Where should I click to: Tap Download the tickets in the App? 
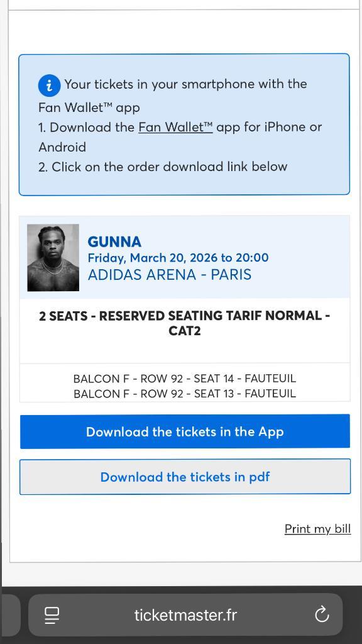click(x=185, y=431)
